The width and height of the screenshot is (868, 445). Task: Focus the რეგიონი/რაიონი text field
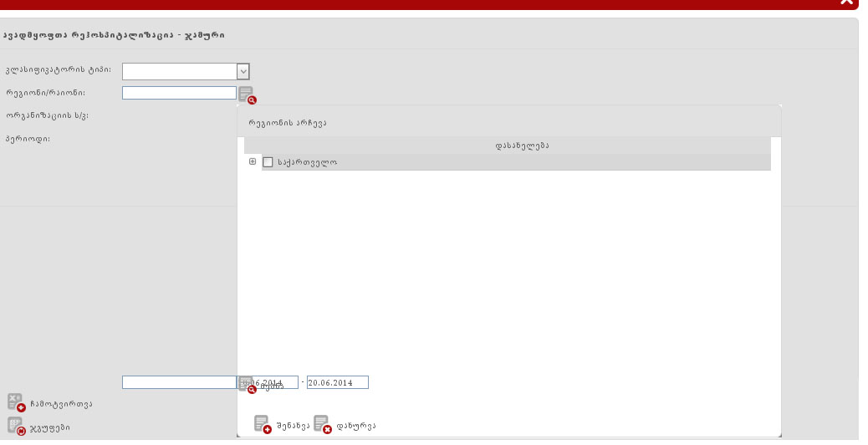tap(179, 93)
